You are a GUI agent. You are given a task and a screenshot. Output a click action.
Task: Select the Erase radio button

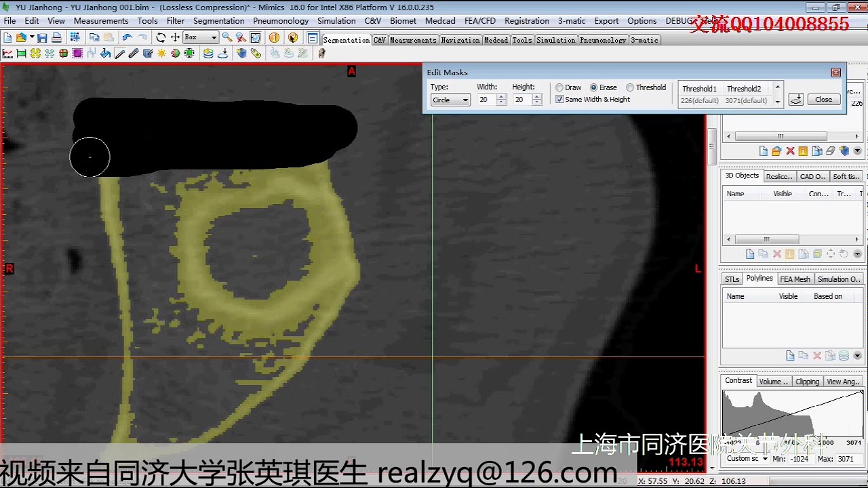(x=594, y=87)
